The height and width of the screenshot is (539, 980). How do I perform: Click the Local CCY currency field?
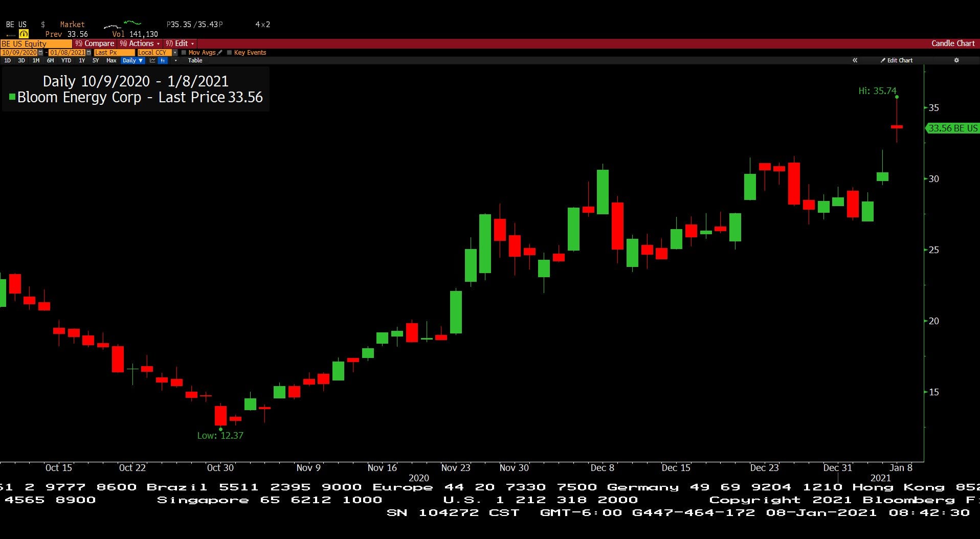154,53
